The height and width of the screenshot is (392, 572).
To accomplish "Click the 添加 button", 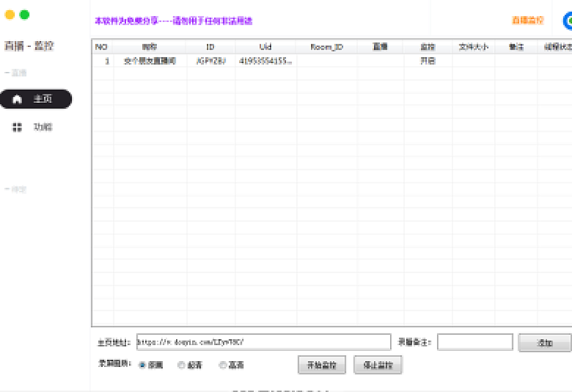I will [544, 343].
